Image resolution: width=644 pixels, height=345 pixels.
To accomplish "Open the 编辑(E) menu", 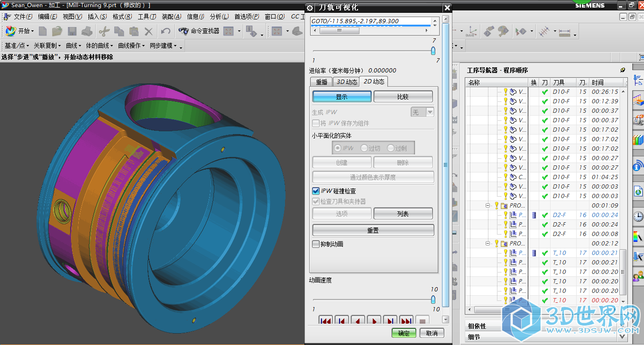I will [x=47, y=17].
